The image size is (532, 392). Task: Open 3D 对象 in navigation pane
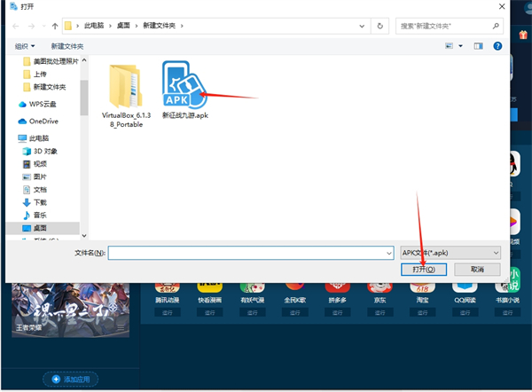[40, 151]
